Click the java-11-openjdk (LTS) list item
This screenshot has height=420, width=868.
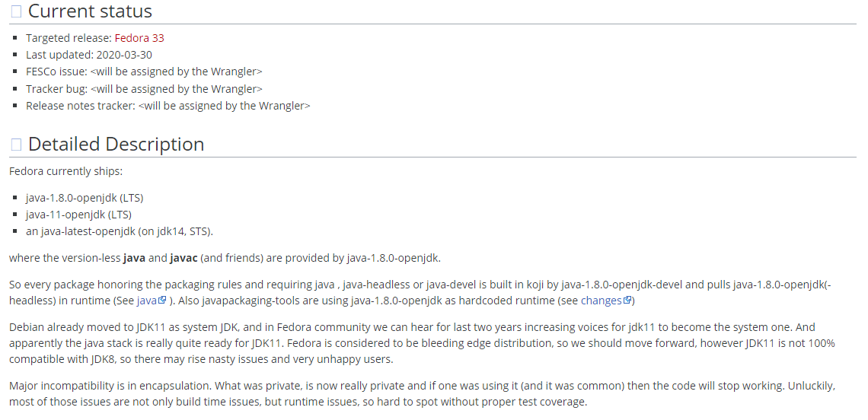pos(78,215)
